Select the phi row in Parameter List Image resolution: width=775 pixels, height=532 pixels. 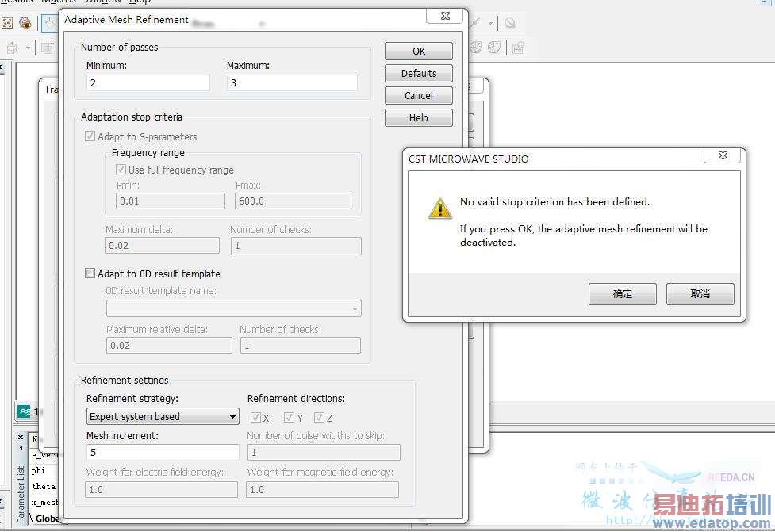click(x=44, y=471)
